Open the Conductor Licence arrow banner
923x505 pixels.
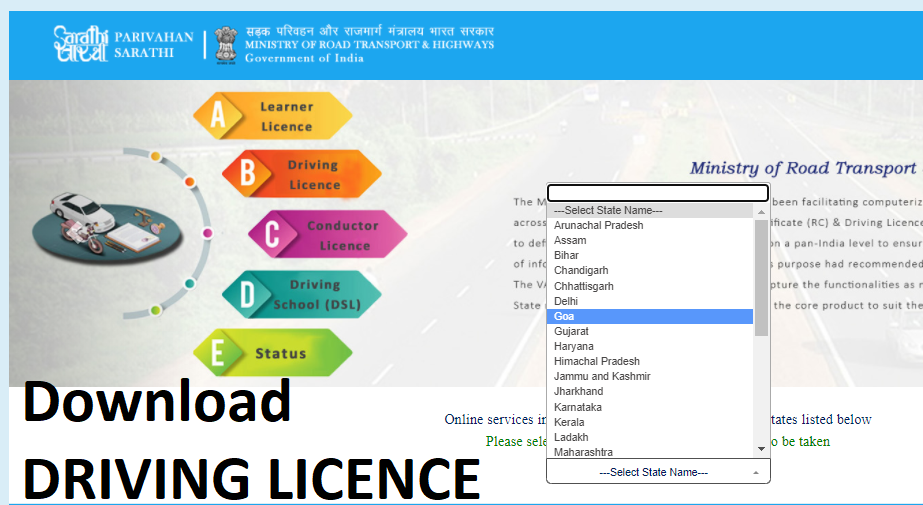point(328,234)
